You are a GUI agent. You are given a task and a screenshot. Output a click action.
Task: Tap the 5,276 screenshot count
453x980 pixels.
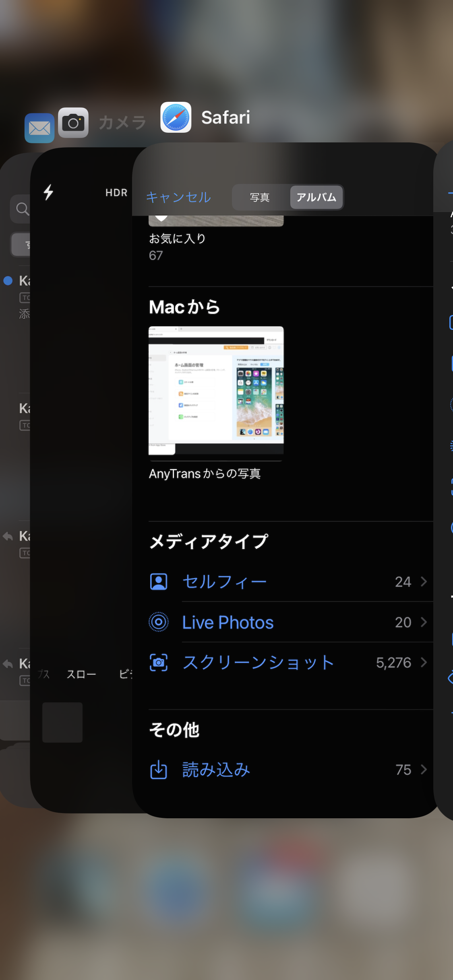(x=393, y=663)
